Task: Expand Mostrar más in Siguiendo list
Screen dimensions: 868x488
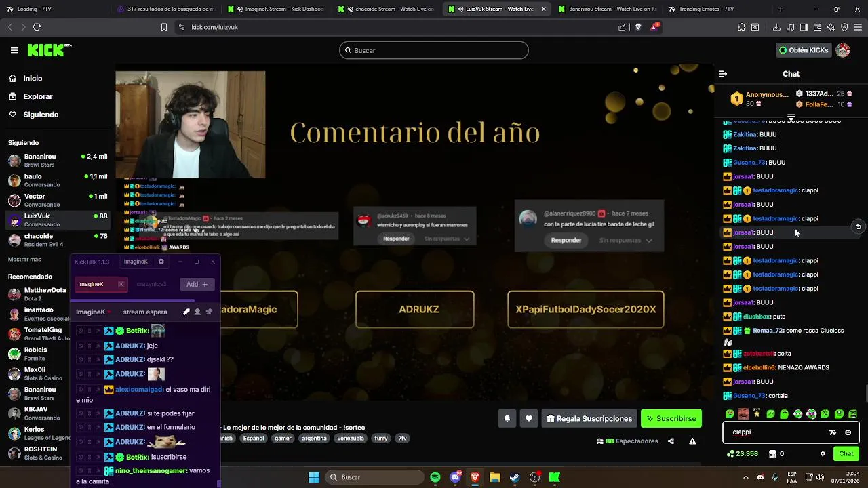Action: tap(24, 260)
